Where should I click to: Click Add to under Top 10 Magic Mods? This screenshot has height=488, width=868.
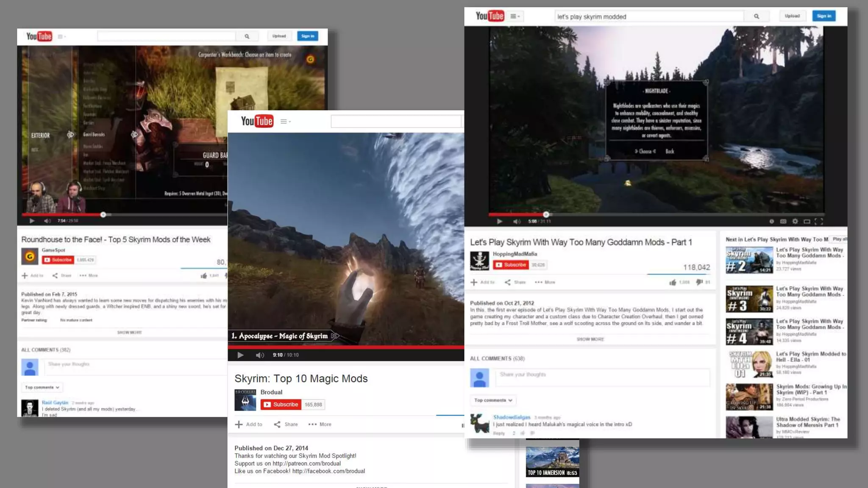(x=249, y=424)
